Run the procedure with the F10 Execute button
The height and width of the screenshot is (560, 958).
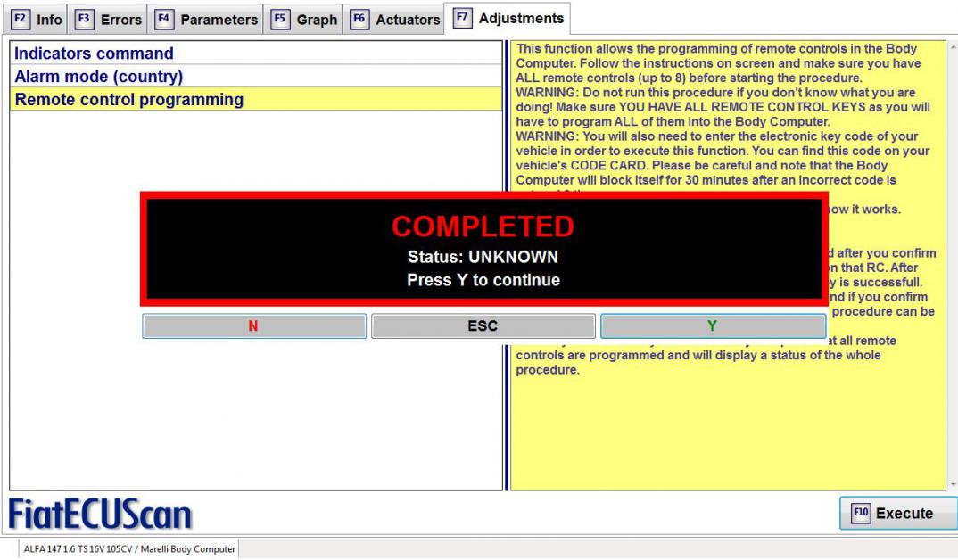(898, 513)
